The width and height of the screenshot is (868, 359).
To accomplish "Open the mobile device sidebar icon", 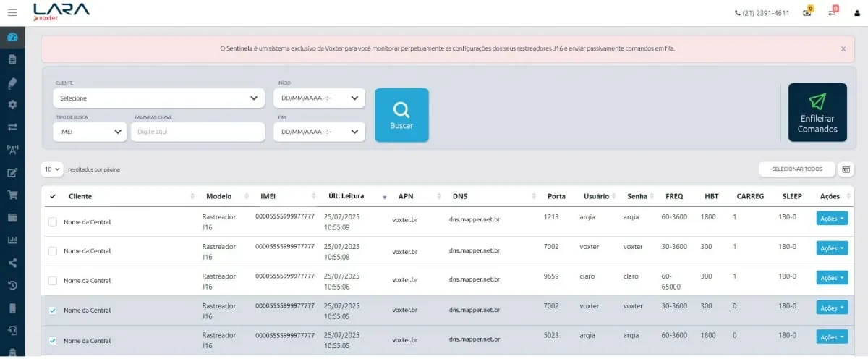I will 12,308.
